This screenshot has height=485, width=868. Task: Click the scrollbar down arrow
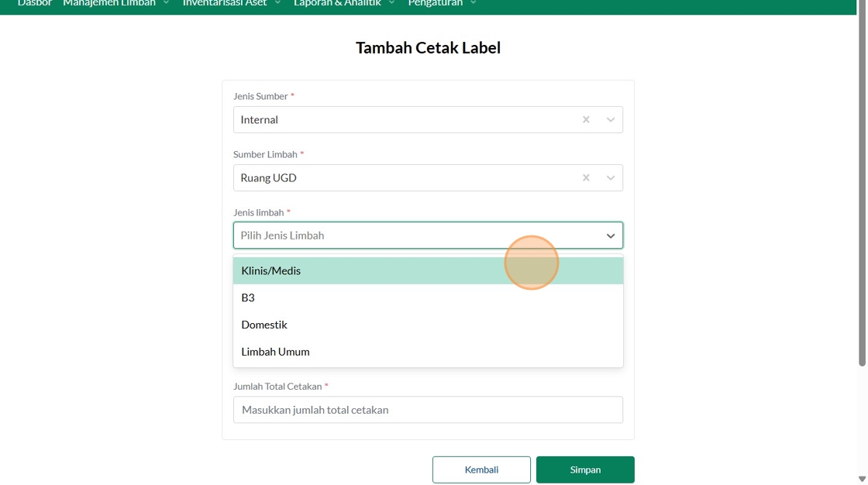(862, 479)
